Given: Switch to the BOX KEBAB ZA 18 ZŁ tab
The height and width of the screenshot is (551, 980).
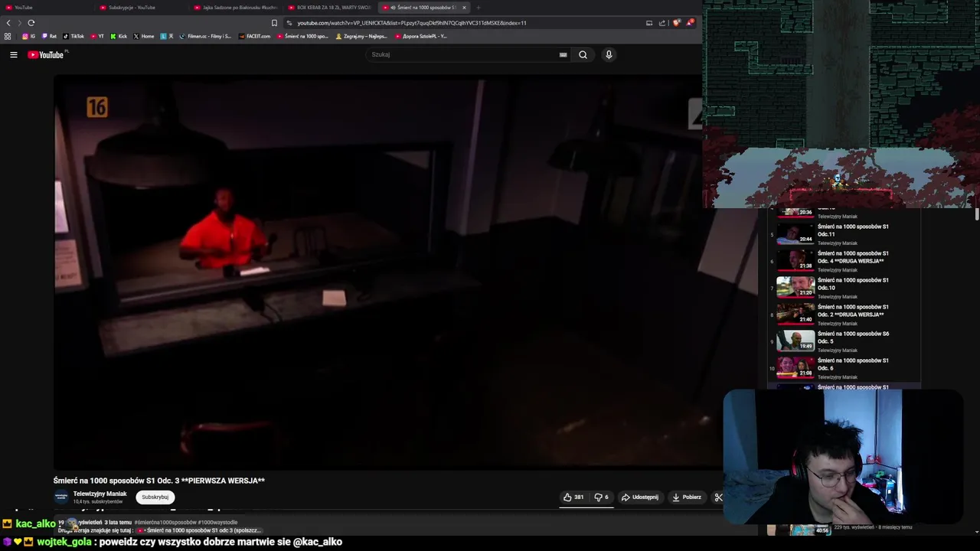Looking at the screenshot, I should pyautogui.click(x=329, y=8).
